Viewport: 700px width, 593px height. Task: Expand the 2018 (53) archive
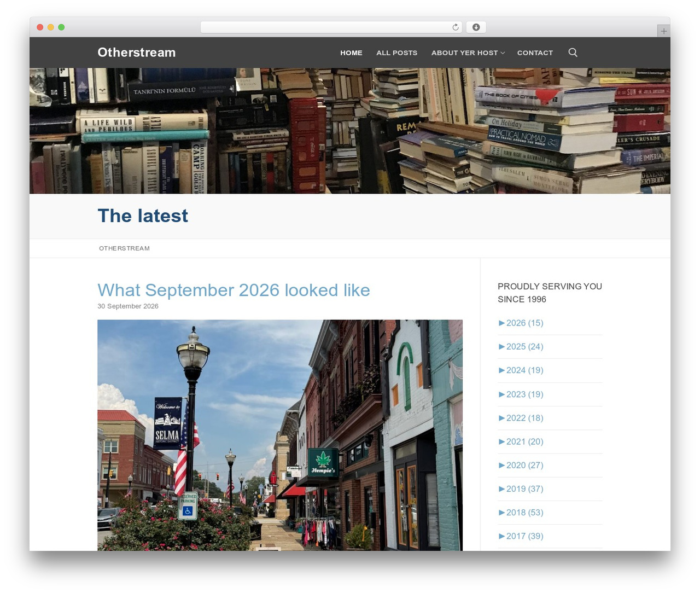pos(521,513)
